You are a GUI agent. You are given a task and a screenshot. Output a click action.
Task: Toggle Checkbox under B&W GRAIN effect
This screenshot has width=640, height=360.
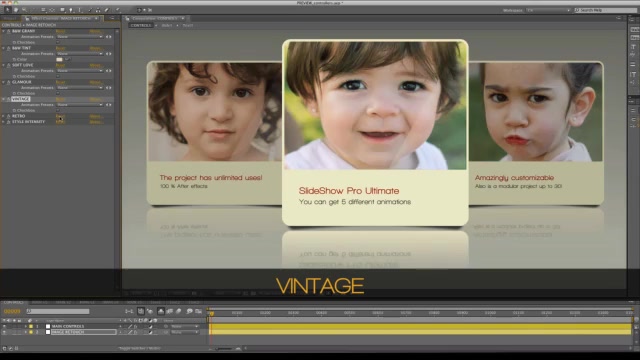[x=58, y=42]
